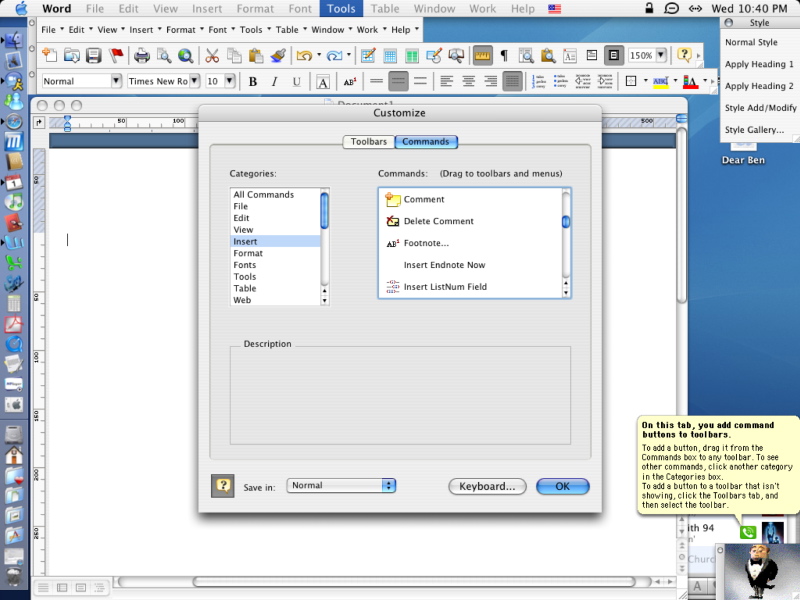Select the Format category in the list

click(248, 253)
